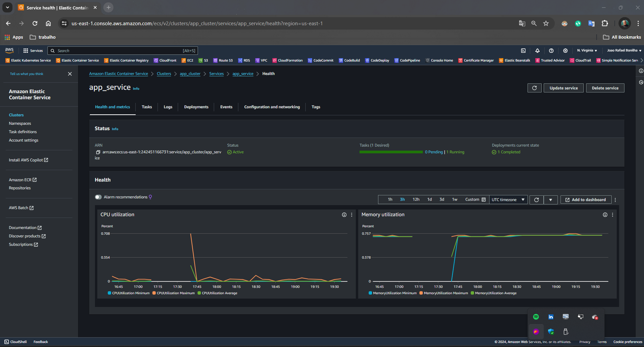Open the notifications bell icon
Image resolution: width=644 pixels, height=347 pixels.
click(537, 50)
